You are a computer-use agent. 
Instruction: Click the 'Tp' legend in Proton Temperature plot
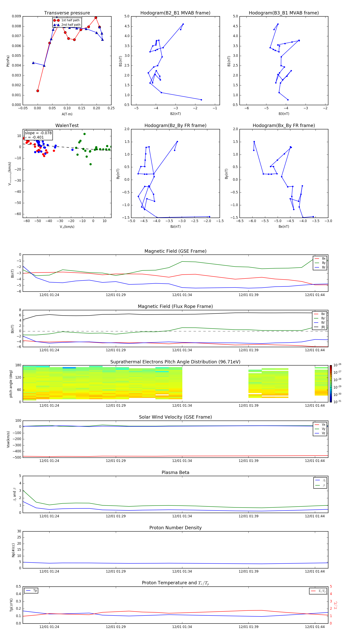[x=31, y=591]
